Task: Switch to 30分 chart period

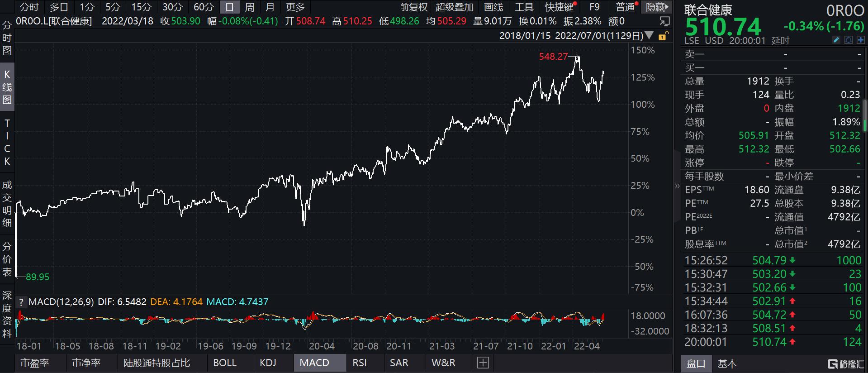Action: [x=172, y=7]
